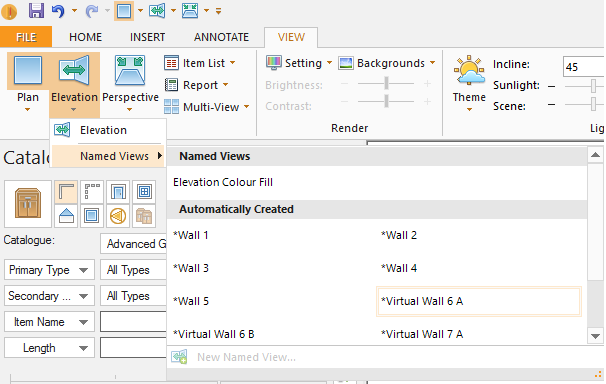This screenshot has width=606, height=384.
Task: Switch to the ANNOTATE tab
Action: pos(221,37)
